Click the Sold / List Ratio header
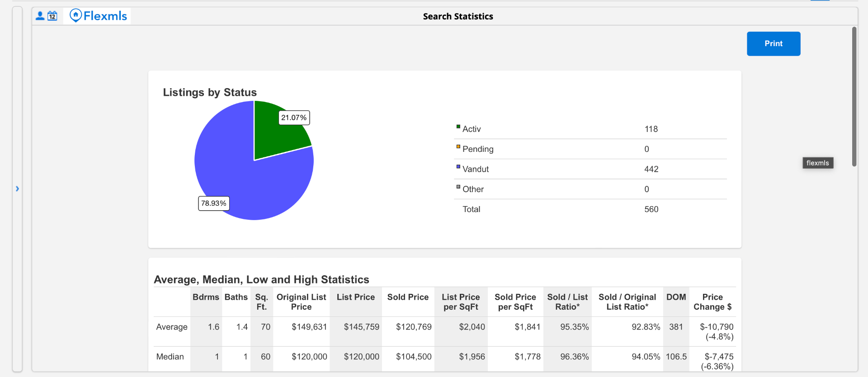 567,302
